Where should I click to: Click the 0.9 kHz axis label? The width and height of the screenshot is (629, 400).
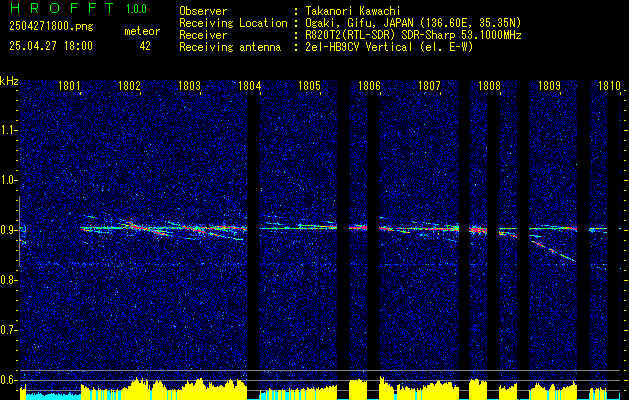click(9, 230)
